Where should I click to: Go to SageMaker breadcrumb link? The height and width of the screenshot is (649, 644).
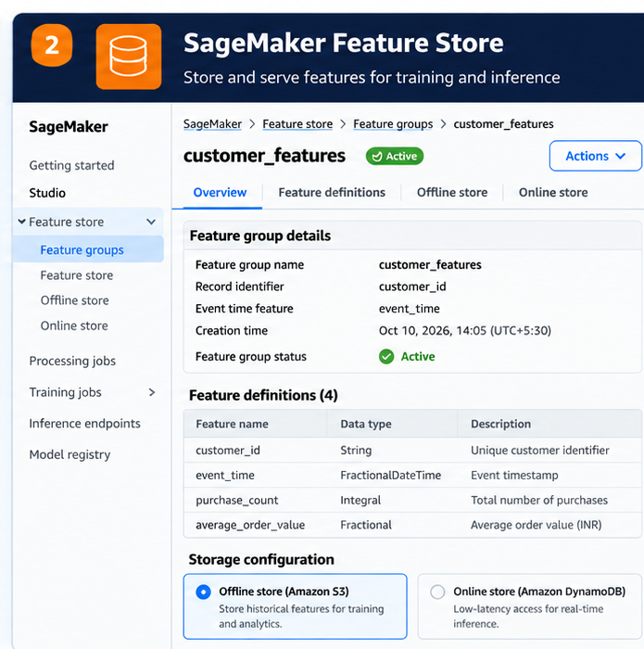(212, 124)
